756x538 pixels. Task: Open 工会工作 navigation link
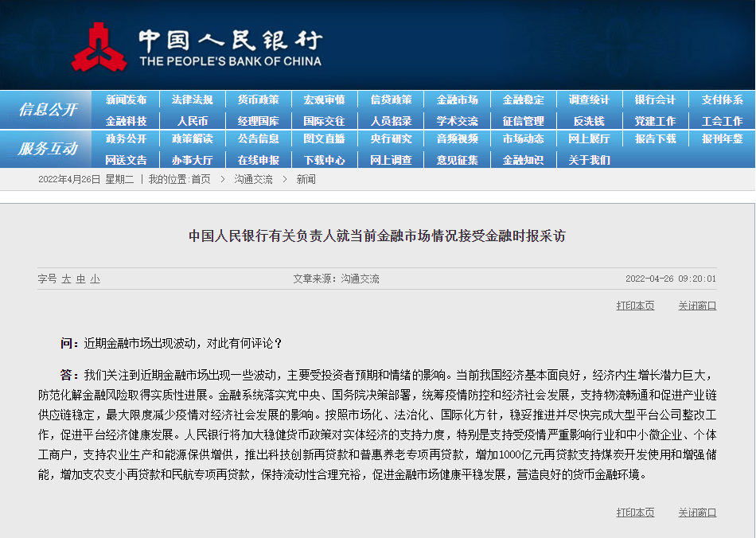tap(722, 121)
